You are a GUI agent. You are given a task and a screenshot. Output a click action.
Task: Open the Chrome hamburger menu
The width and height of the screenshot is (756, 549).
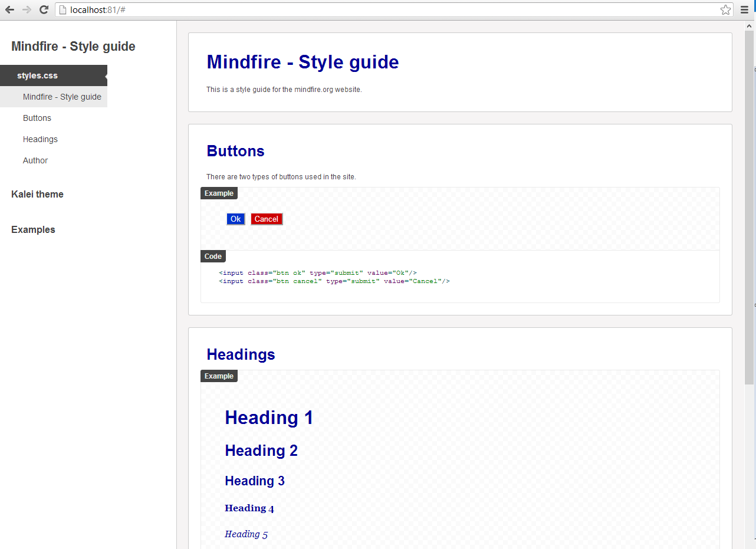[744, 10]
